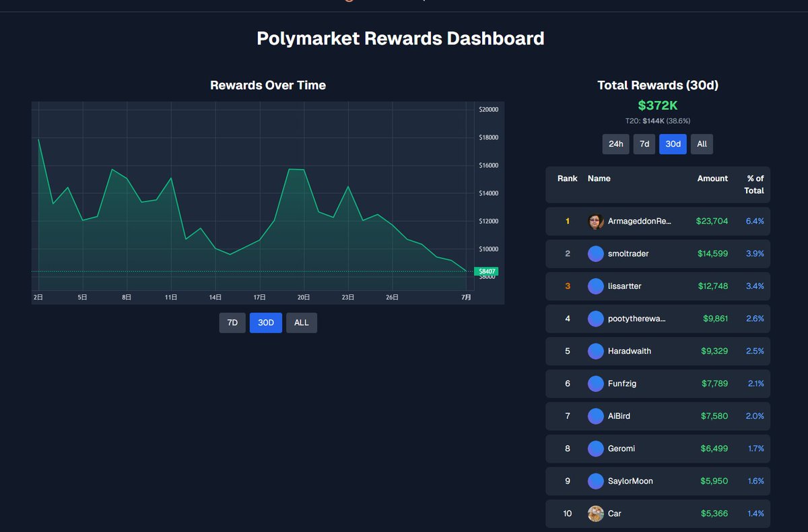Click the 20日 x-axis date label

pyautogui.click(x=304, y=297)
